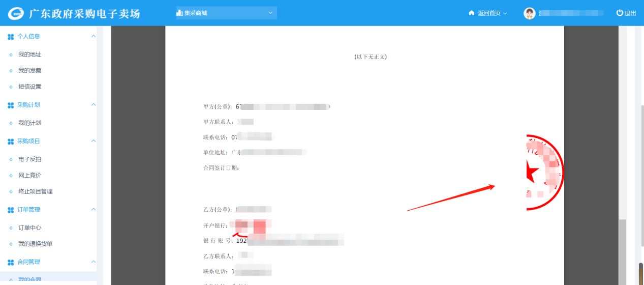Click the 银行账号 label text

pos(219,241)
